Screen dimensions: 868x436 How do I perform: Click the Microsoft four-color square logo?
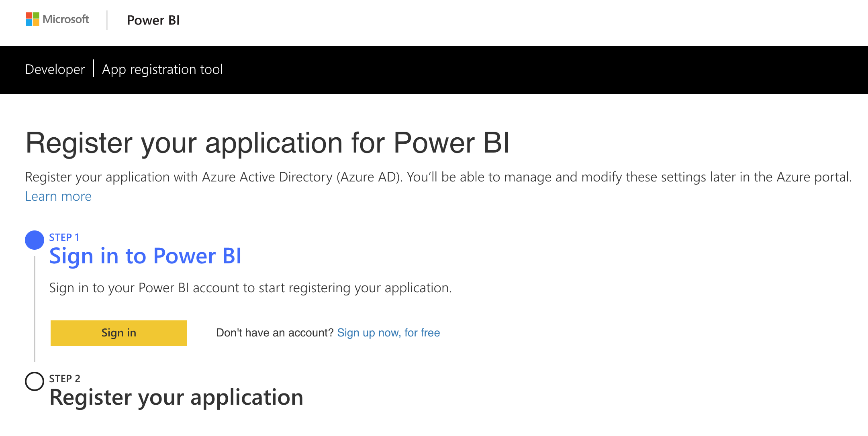click(x=33, y=19)
